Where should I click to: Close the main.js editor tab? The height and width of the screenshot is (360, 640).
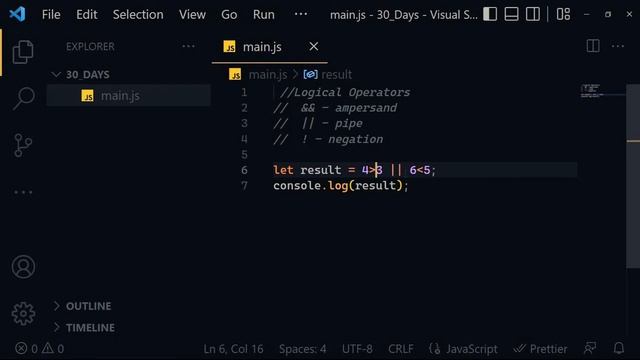[313, 47]
